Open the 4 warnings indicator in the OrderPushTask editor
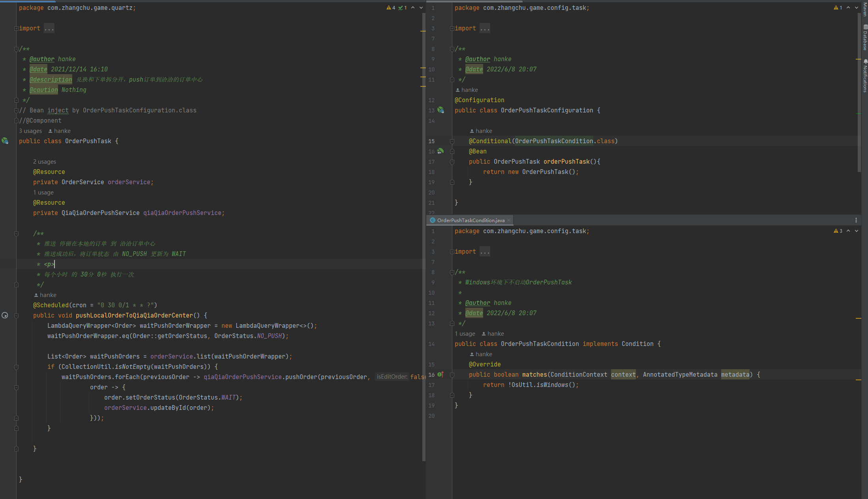 pos(391,7)
